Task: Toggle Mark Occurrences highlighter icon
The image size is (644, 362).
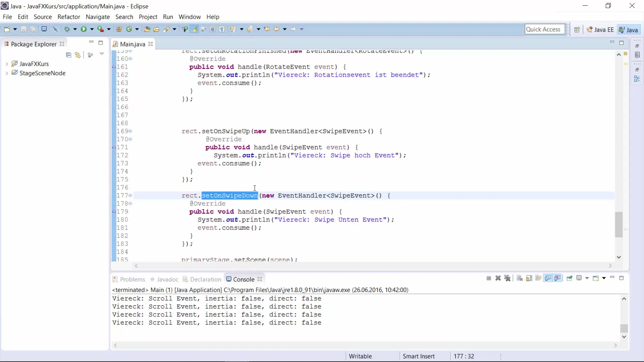Action: [x=194, y=29]
